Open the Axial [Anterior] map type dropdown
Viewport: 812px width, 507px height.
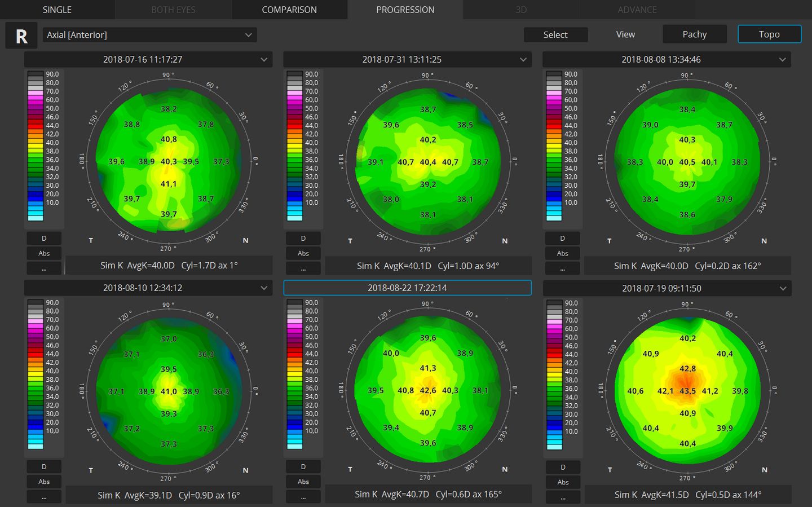(149, 35)
